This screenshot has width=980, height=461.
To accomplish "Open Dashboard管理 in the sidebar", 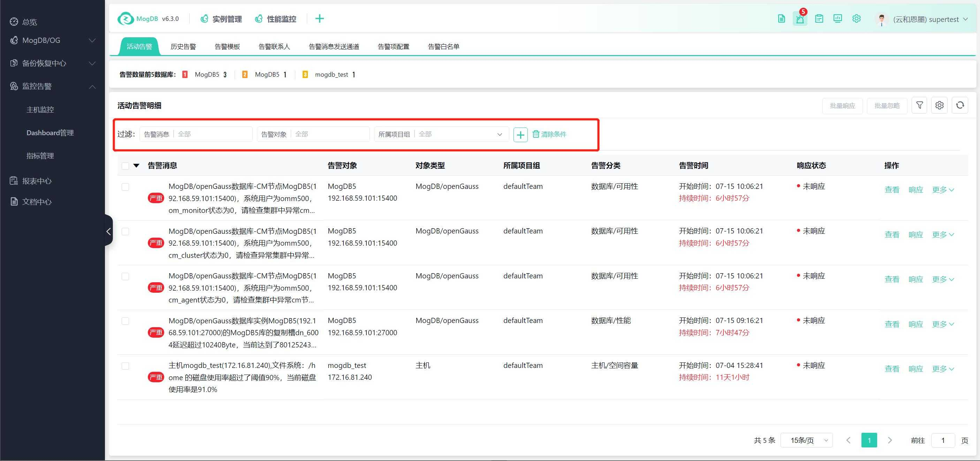I will [50, 133].
